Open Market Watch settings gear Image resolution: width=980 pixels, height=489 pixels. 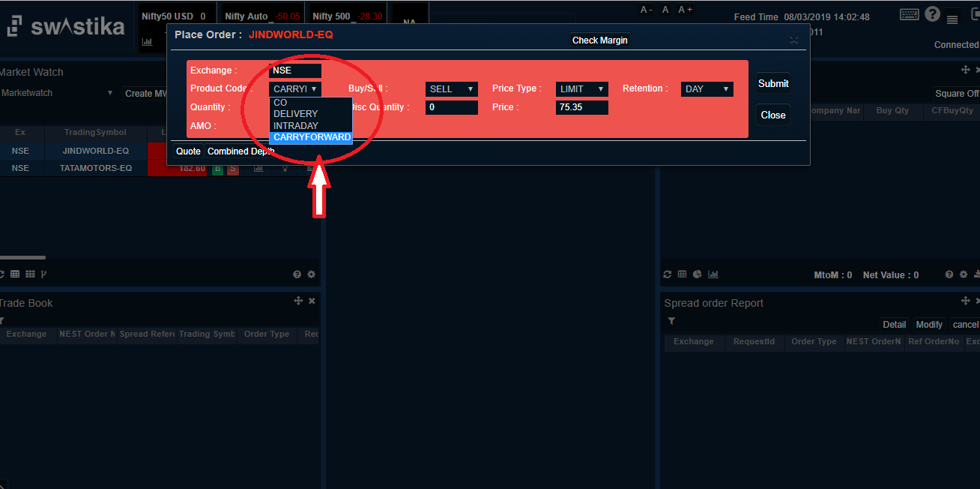click(312, 274)
